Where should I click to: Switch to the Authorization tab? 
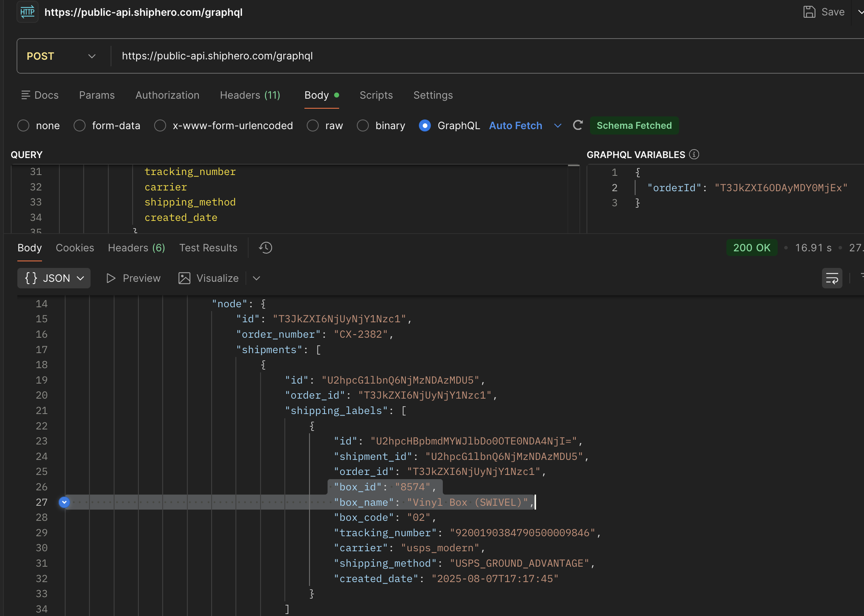pos(167,95)
